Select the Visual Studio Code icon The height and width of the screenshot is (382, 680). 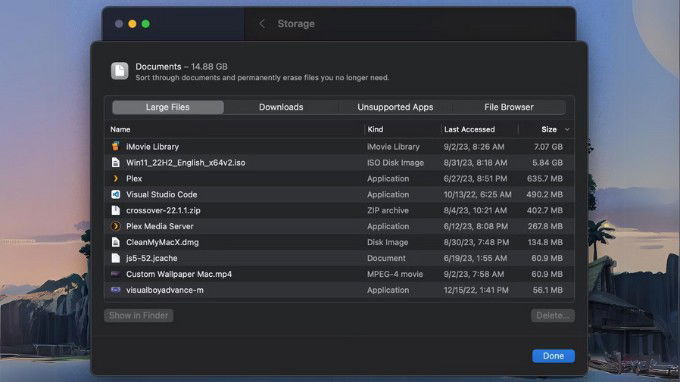pos(115,194)
